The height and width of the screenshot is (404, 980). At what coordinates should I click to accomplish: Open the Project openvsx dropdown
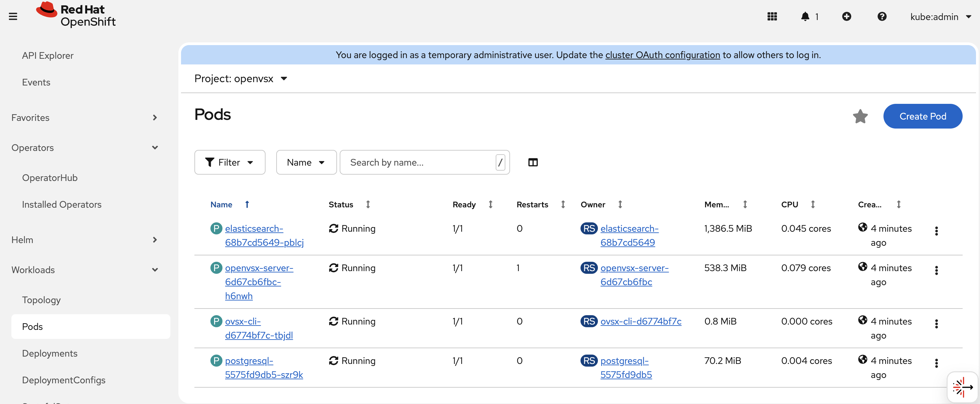[240, 79]
